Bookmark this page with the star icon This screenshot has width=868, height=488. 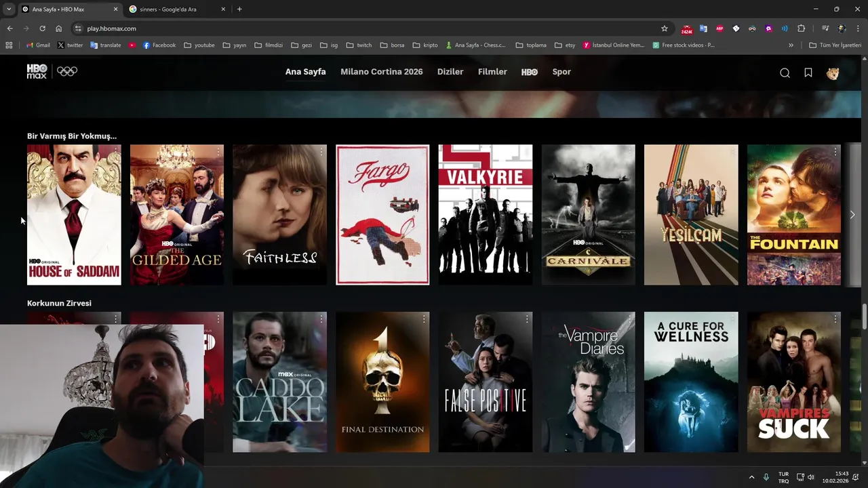(x=665, y=28)
